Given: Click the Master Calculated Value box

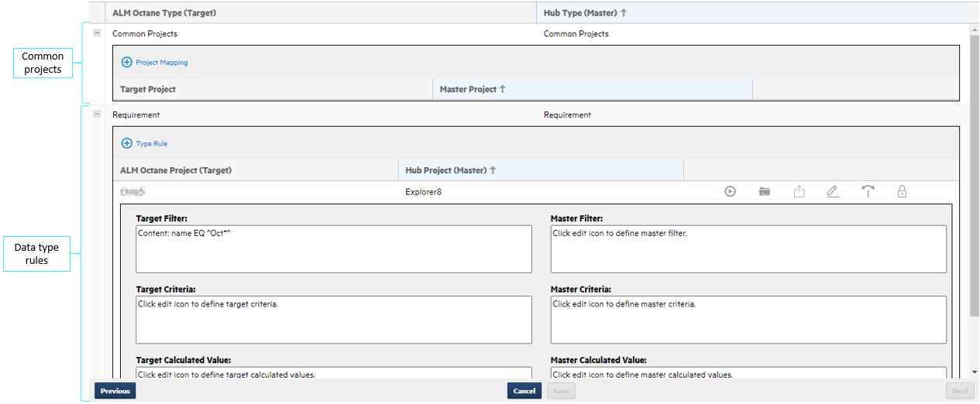Looking at the screenshot, I should point(748,373).
